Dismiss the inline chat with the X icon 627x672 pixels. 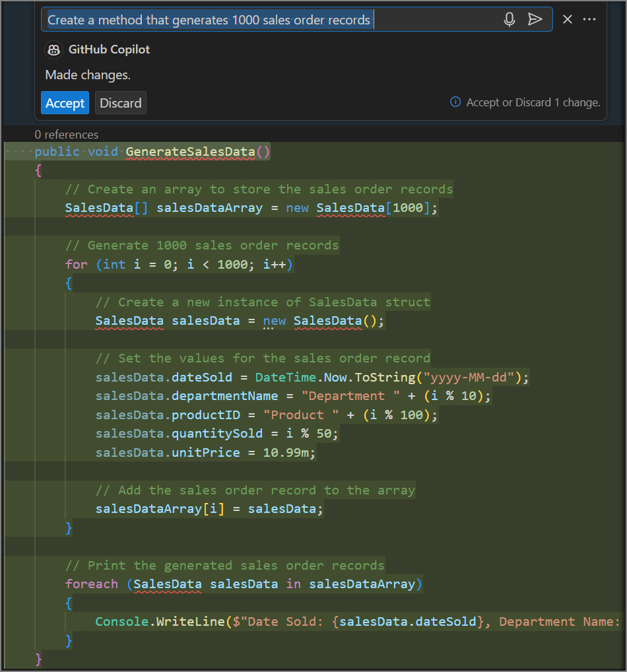pos(567,19)
